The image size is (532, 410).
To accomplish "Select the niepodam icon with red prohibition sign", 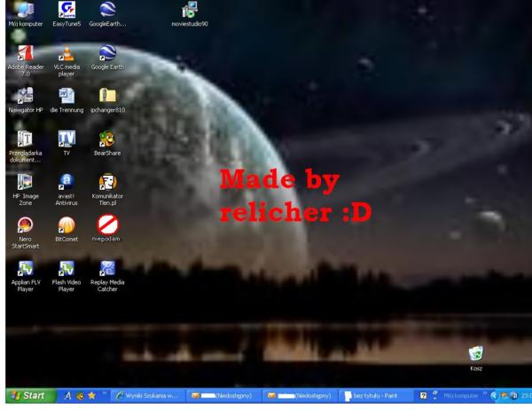I will (106, 228).
